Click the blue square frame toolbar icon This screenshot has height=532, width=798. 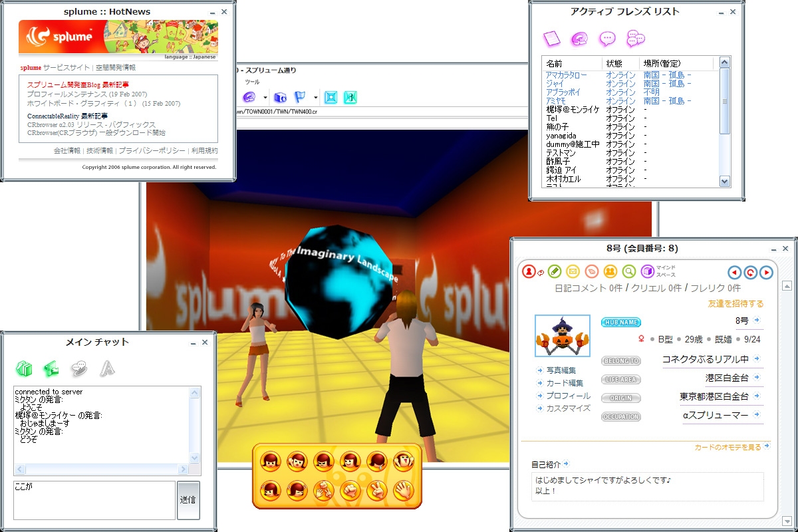(331, 97)
